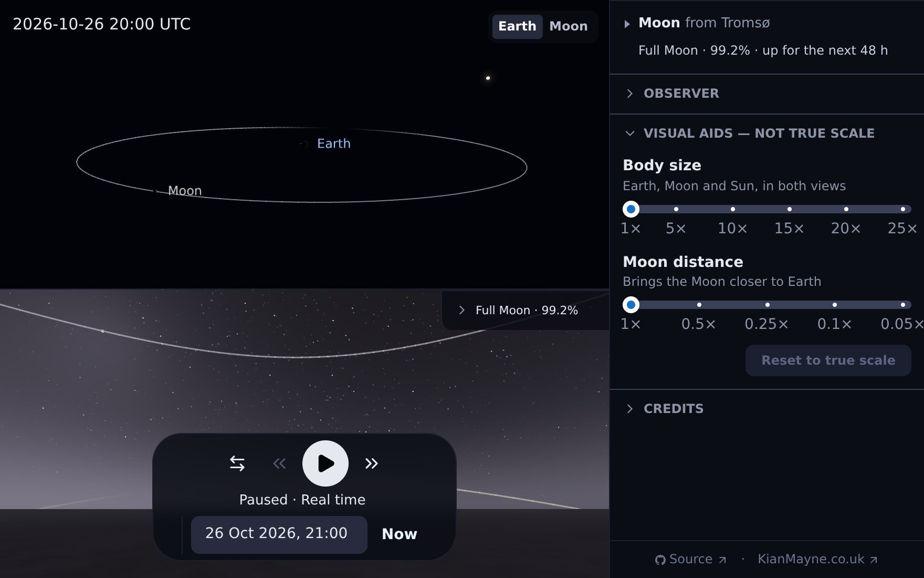
Task: Click the Sun dot in orbit view
Action: pos(488,78)
